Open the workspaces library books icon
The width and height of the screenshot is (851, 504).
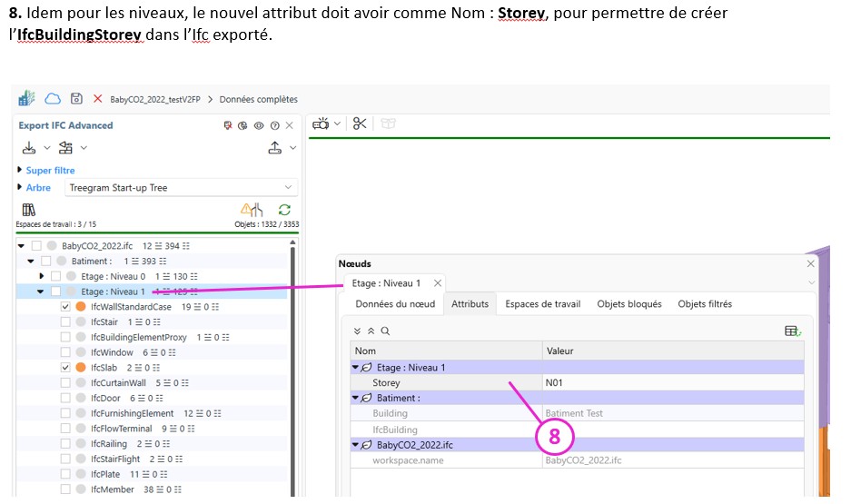pos(28,210)
